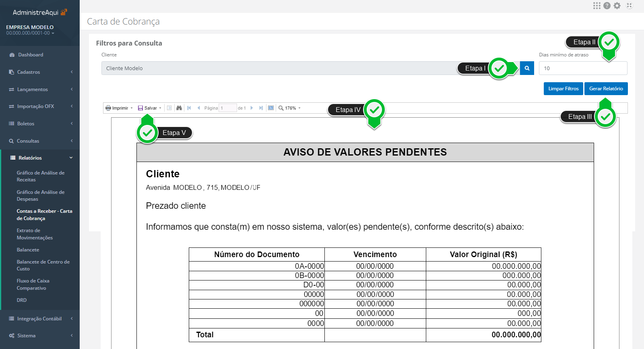This screenshot has height=349, width=644.
Task: Click the binoculars find icon in report toolbar
Action: pyautogui.click(x=179, y=108)
